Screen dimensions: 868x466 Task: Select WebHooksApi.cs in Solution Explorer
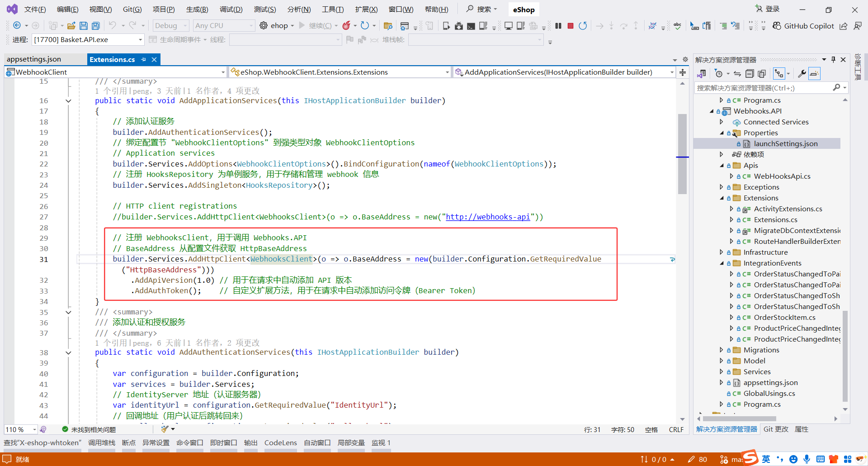coord(782,176)
